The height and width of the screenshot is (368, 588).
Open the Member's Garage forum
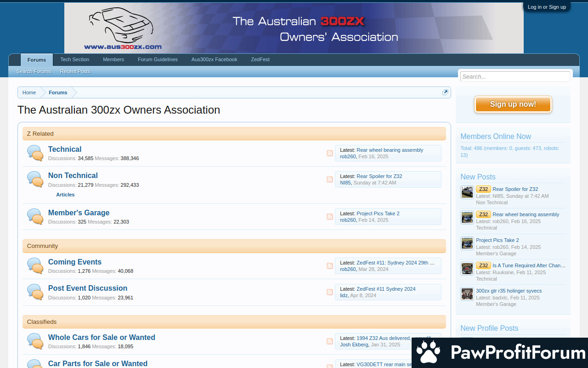[x=79, y=213]
